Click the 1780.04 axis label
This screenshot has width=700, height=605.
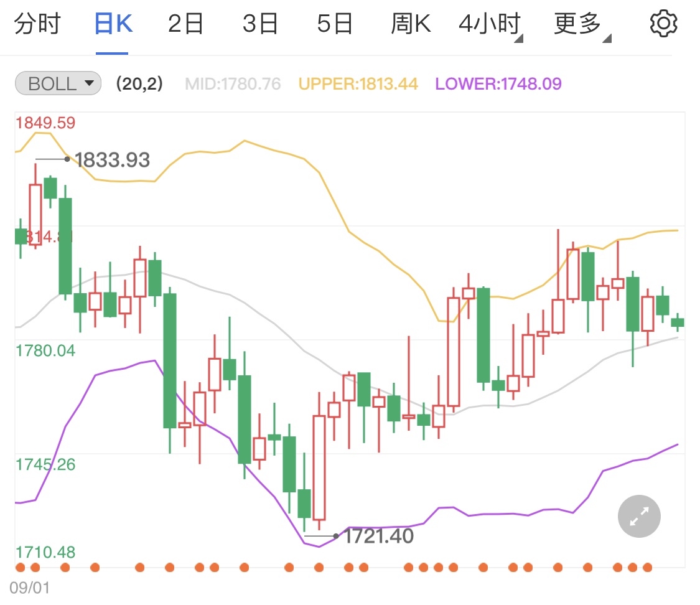tap(45, 350)
